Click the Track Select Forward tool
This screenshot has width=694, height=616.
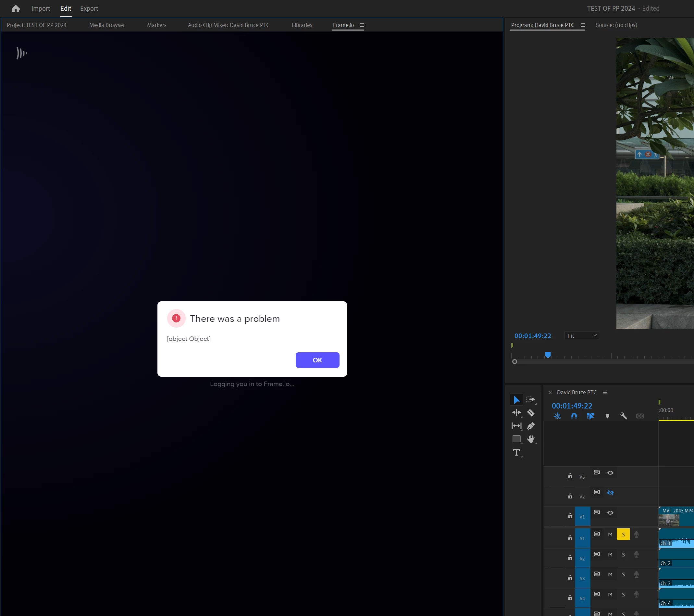tap(530, 400)
